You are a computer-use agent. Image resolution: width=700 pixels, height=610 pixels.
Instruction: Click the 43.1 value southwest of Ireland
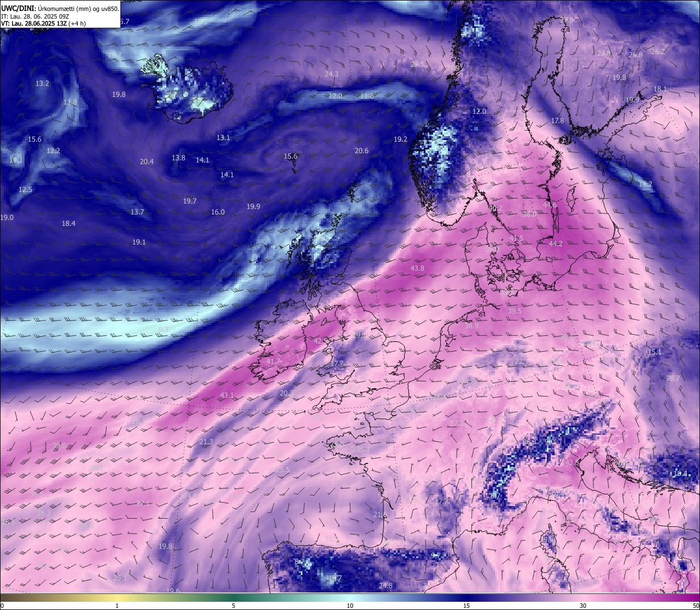tap(227, 395)
